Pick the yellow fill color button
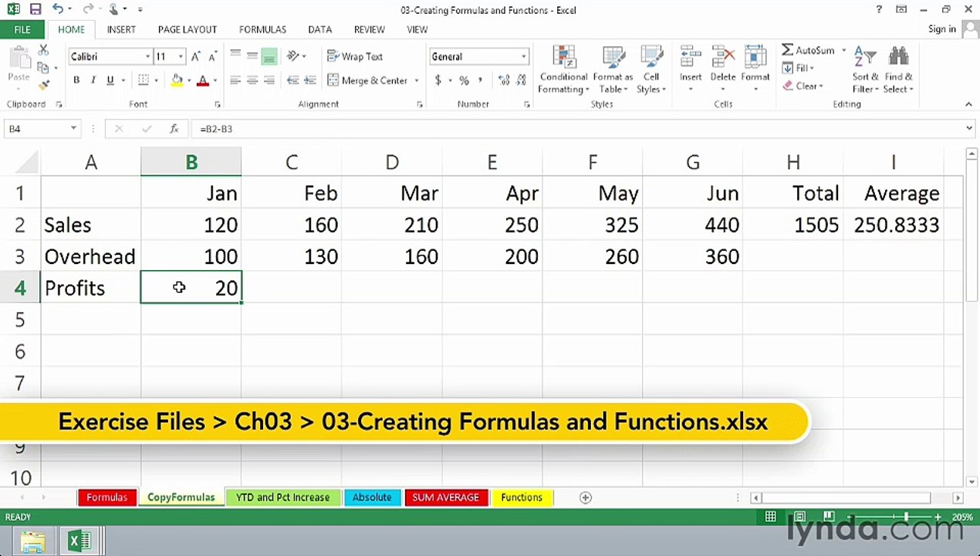 click(x=177, y=80)
